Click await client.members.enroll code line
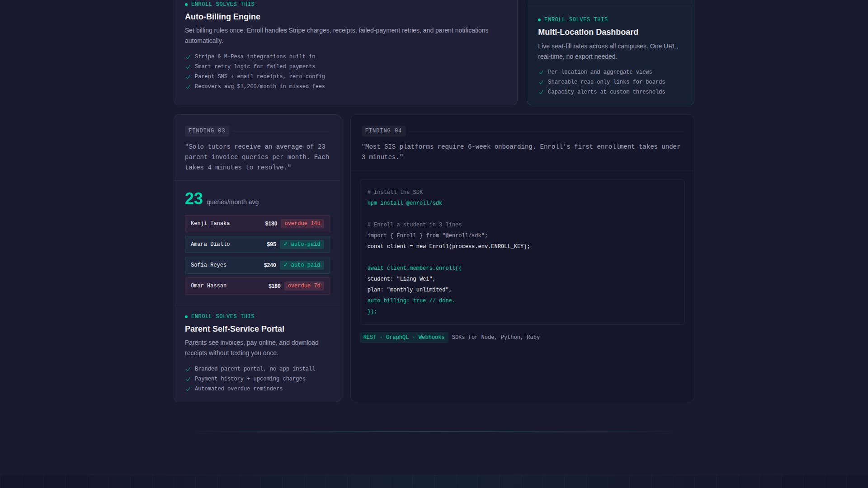 (x=415, y=268)
